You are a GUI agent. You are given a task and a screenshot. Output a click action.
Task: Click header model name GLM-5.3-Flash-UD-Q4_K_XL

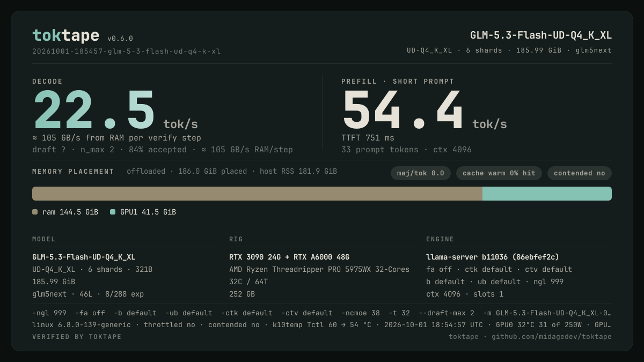(541, 35)
